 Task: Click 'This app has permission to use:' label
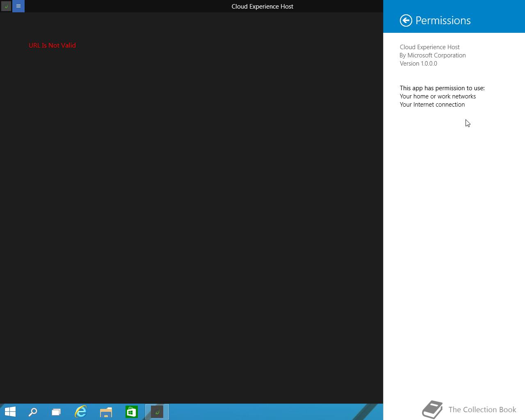442,88
